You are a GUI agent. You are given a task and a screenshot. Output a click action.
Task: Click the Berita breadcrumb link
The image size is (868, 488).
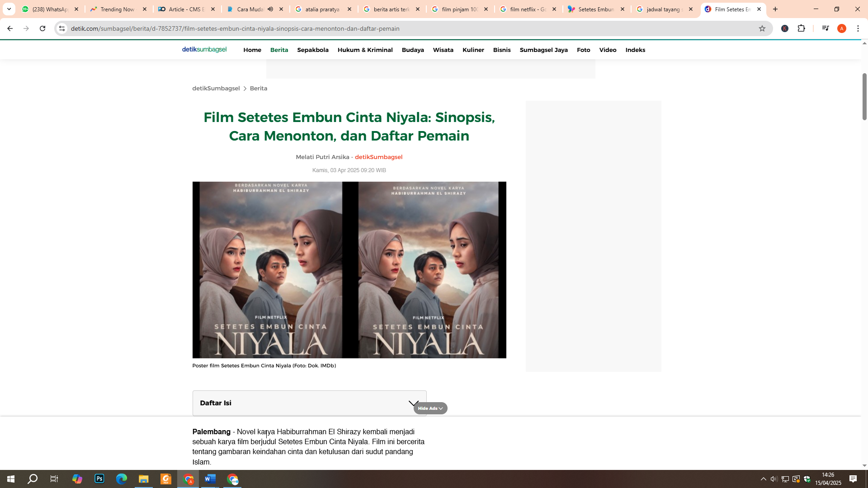[x=259, y=89]
